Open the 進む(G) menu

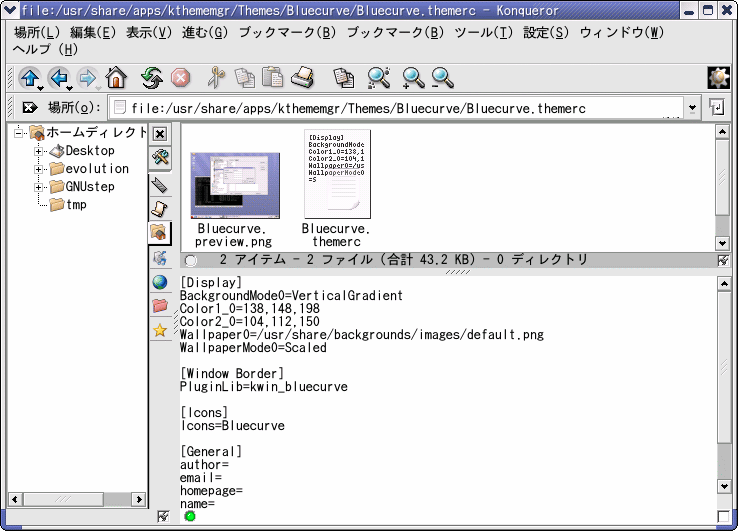205,32
